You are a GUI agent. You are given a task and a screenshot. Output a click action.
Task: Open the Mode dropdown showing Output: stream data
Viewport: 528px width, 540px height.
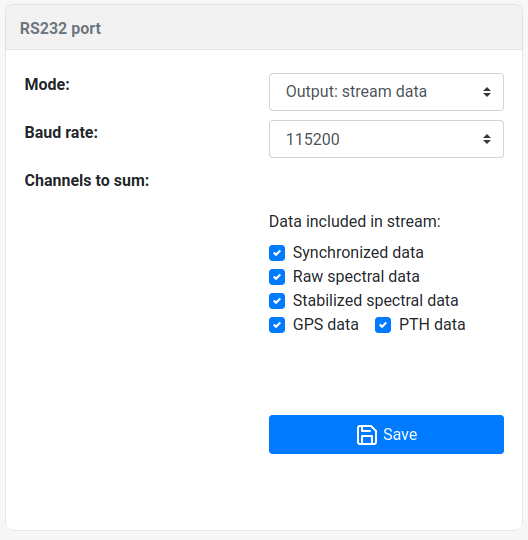386,92
